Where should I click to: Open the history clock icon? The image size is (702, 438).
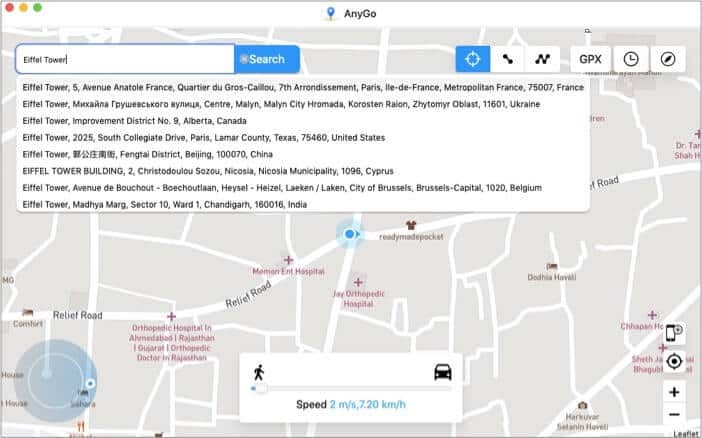pyautogui.click(x=630, y=59)
